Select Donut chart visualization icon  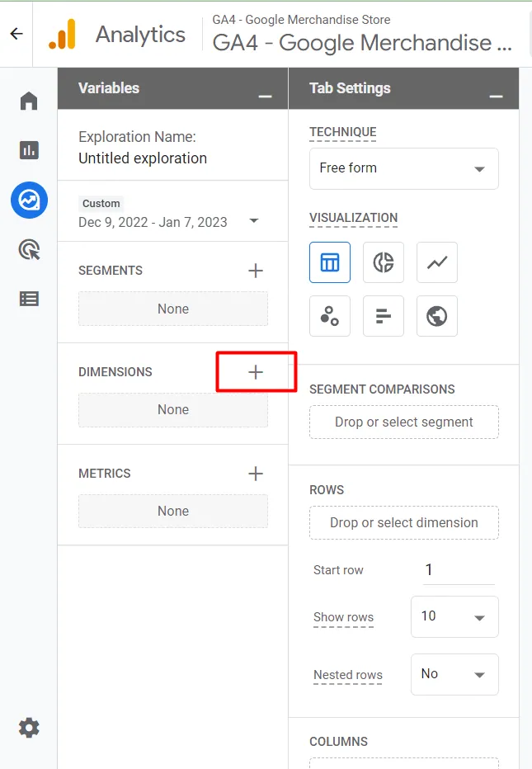click(x=384, y=262)
